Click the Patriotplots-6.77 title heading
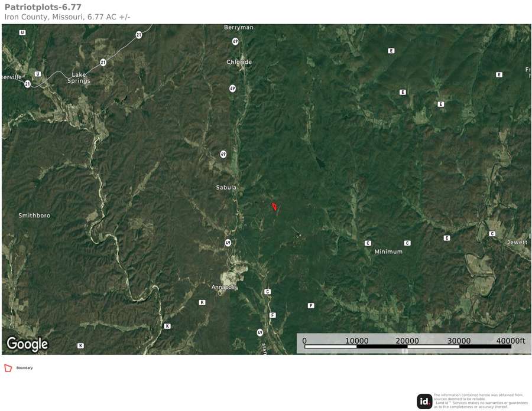The height and width of the screenshot is (411, 532). point(43,7)
